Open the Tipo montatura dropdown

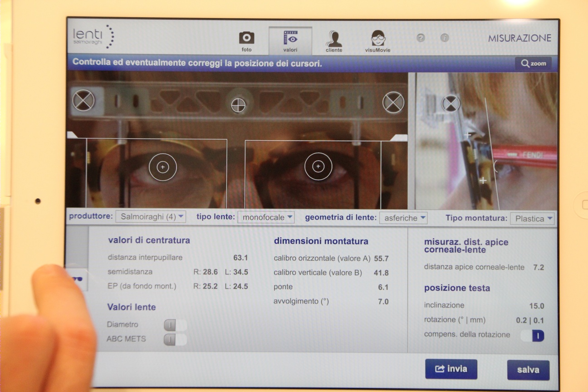tap(533, 218)
